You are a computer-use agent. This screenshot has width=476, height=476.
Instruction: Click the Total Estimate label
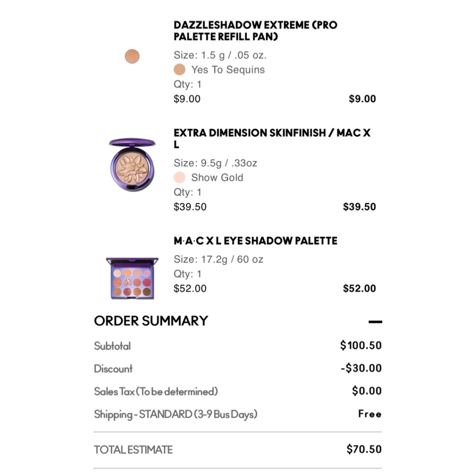click(133, 450)
